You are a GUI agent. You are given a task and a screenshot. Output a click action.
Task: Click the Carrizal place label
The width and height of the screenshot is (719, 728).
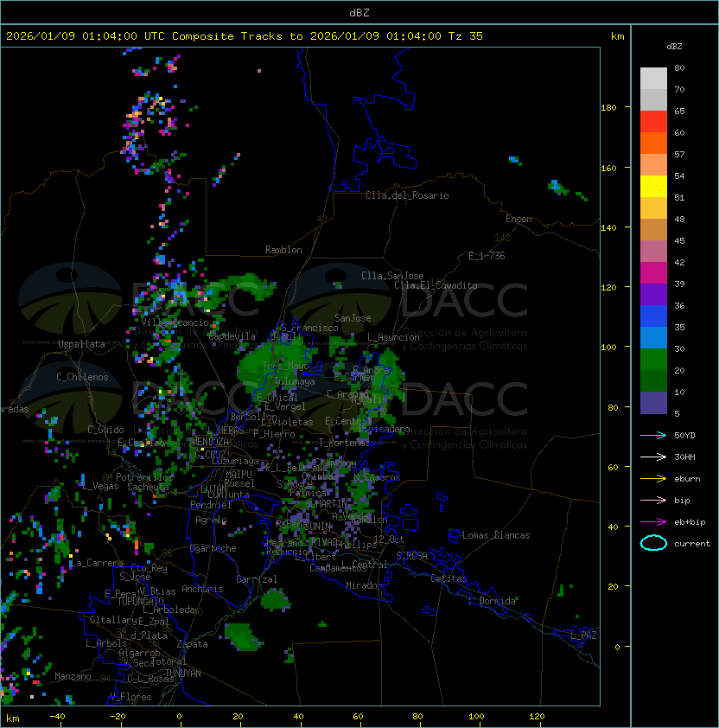point(256,579)
